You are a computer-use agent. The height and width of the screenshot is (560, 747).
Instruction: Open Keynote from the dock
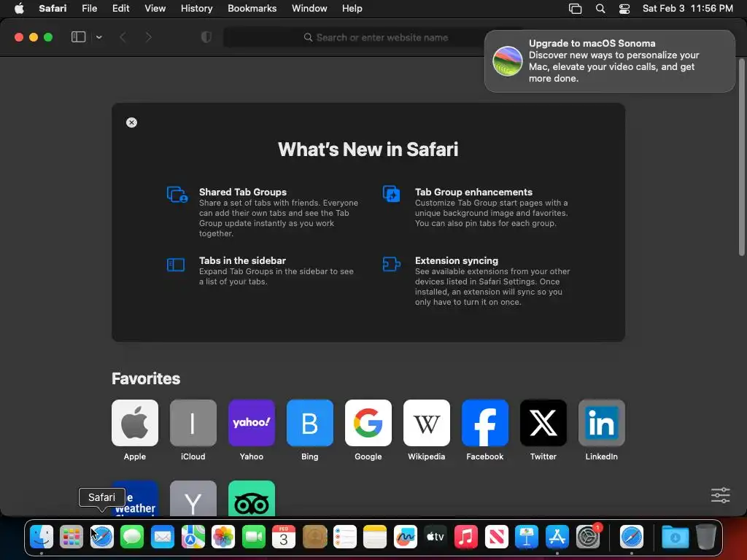527,537
